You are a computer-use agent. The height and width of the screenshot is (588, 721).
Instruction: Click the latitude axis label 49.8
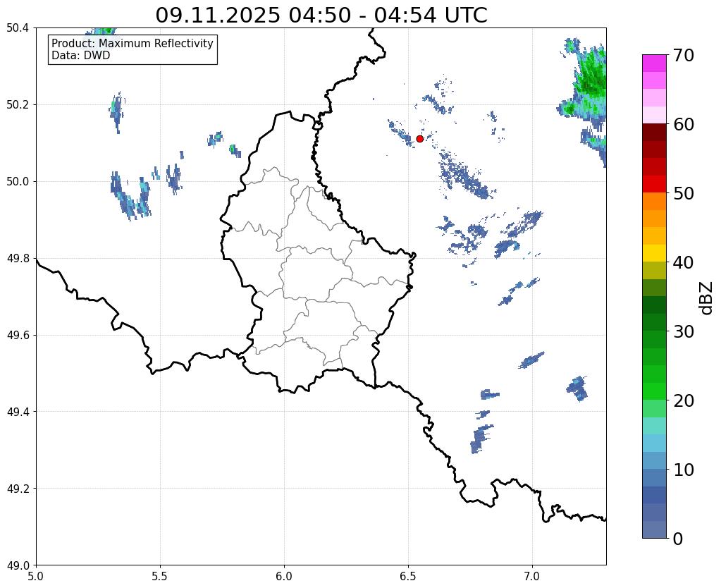click(18, 259)
